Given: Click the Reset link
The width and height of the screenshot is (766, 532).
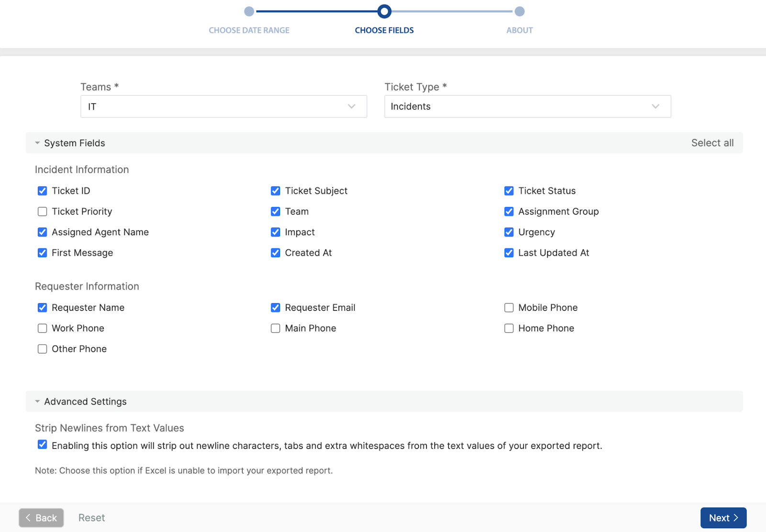Looking at the screenshot, I should 91,518.
